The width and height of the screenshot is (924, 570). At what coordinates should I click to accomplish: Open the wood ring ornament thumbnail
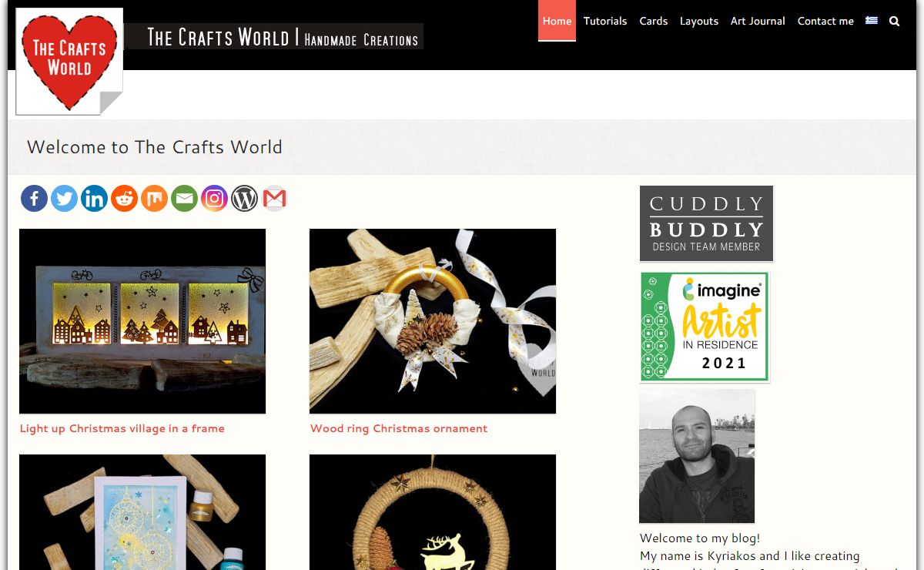coord(433,321)
